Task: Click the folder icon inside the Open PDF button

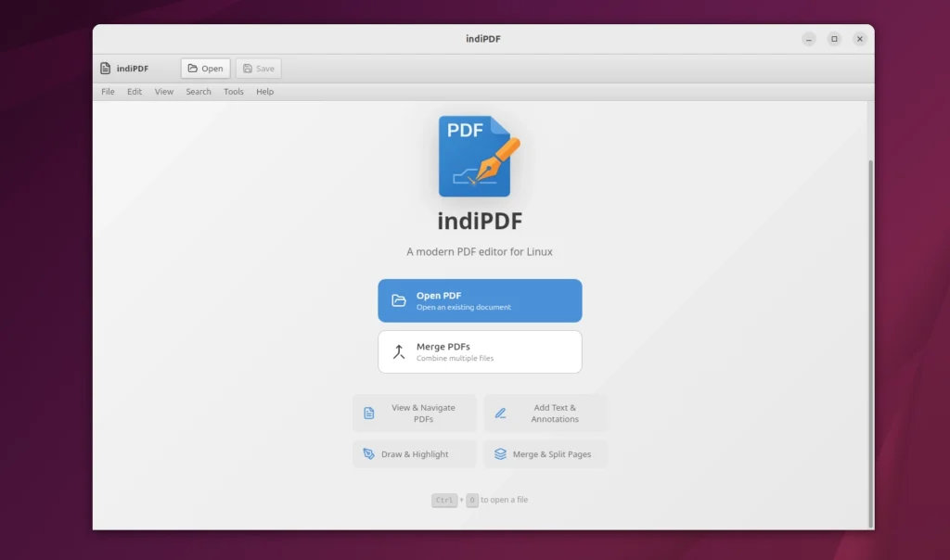Action: click(399, 299)
